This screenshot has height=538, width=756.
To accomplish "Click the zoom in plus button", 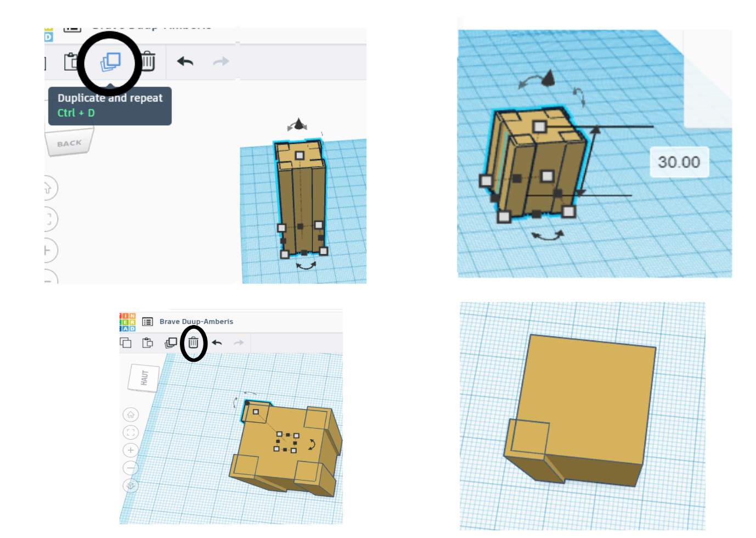I will pyautogui.click(x=130, y=450).
